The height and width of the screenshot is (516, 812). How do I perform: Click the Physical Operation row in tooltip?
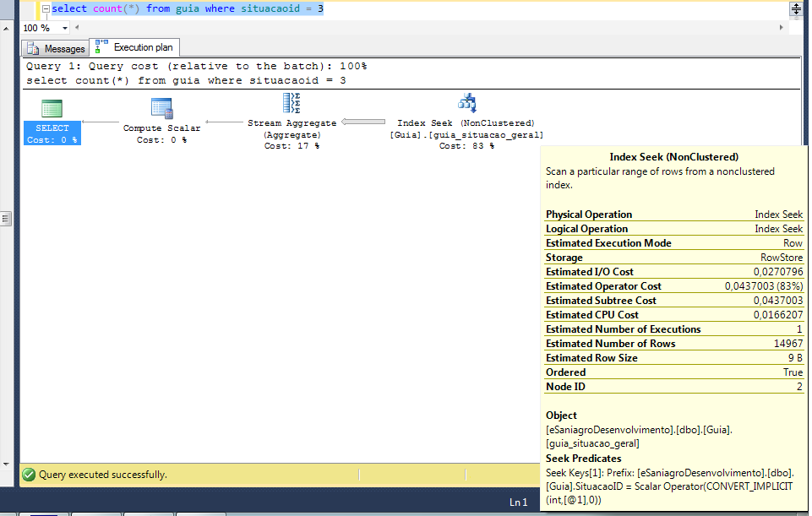(x=674, y=215)
